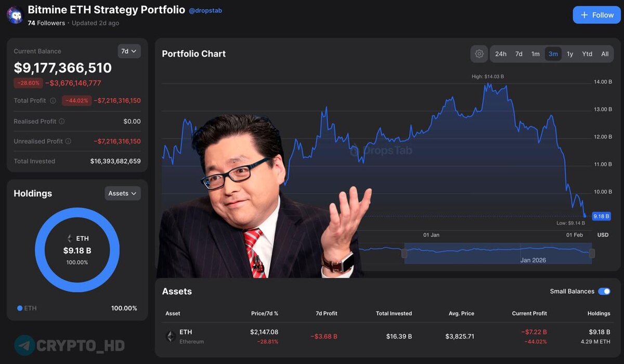Click the −28.60% change badge
The height and width of the screenshot is (364, 624).
pos(28,83)
